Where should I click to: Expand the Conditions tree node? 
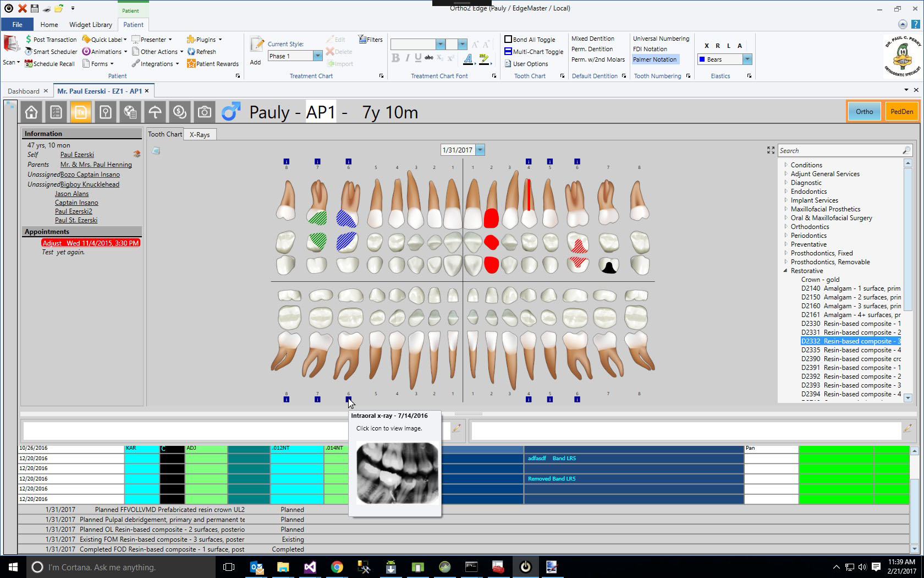coord(785,165)
